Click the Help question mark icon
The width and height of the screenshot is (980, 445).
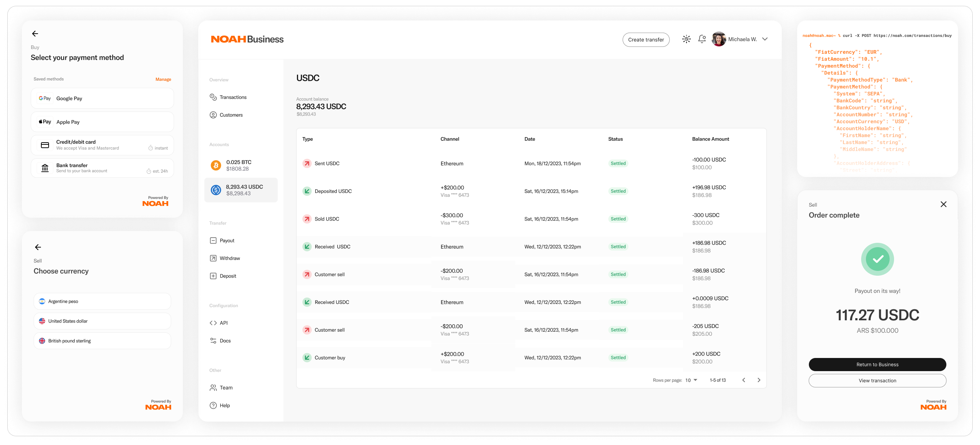(x=213, y=406)
